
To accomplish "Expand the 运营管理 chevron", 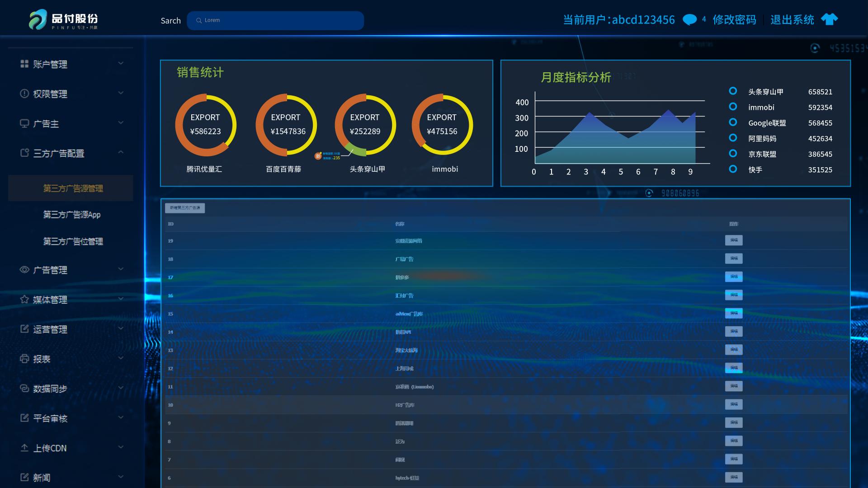I will [121, 328].
